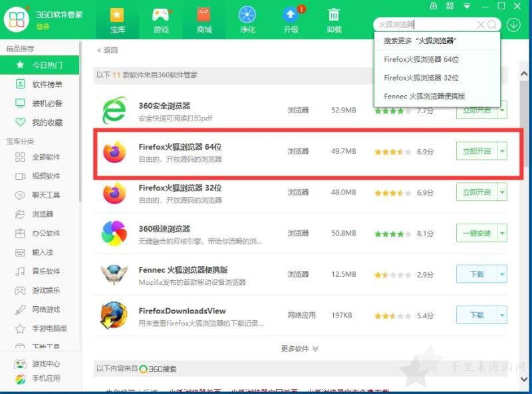532x394 pixels.
Task: Switch to the 游戏 tab
Action: click(x=161, y=21)
